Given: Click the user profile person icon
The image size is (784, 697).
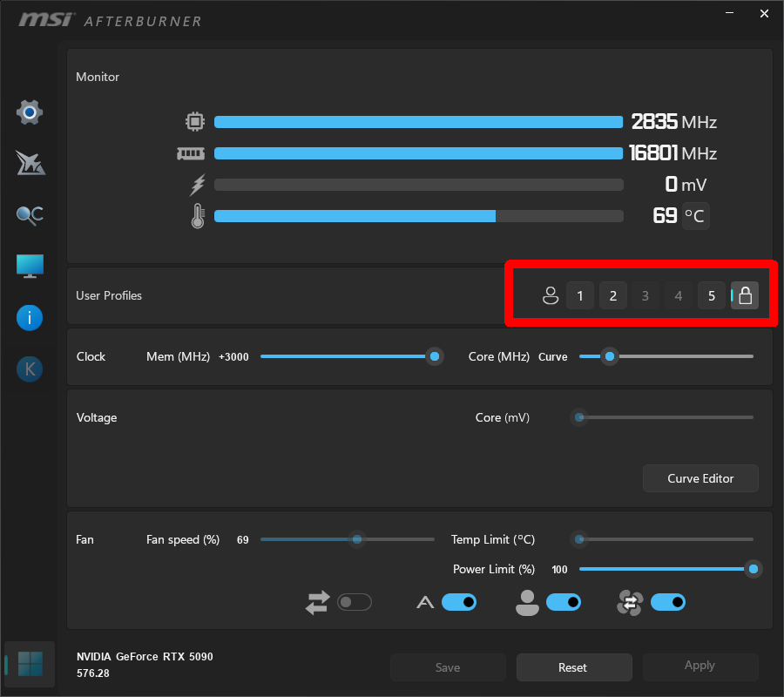Looking at the screenshot, I should click(551, 295).
